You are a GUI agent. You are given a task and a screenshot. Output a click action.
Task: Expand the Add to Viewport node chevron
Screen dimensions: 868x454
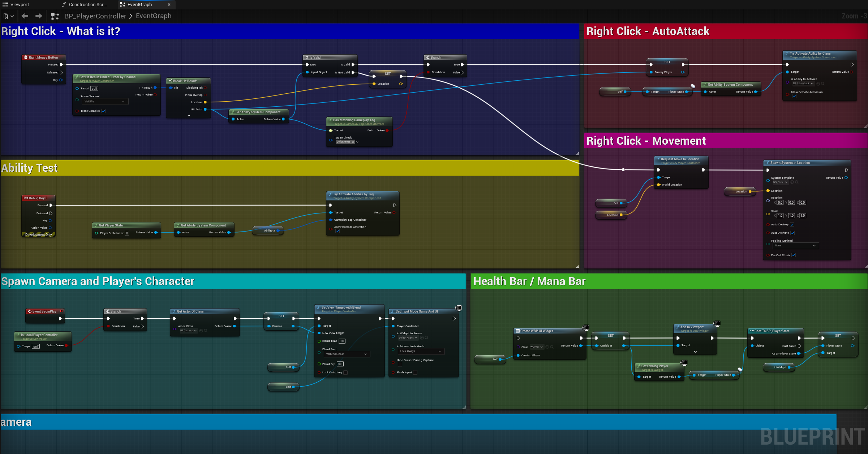(695, 352)
